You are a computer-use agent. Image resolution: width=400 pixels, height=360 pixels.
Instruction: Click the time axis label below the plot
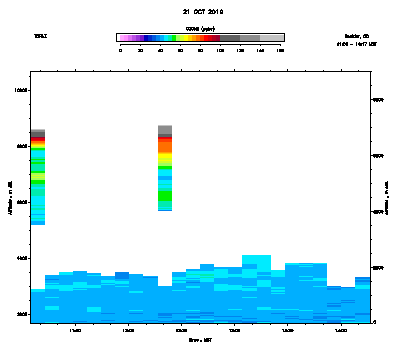click(x=200, y=340)
